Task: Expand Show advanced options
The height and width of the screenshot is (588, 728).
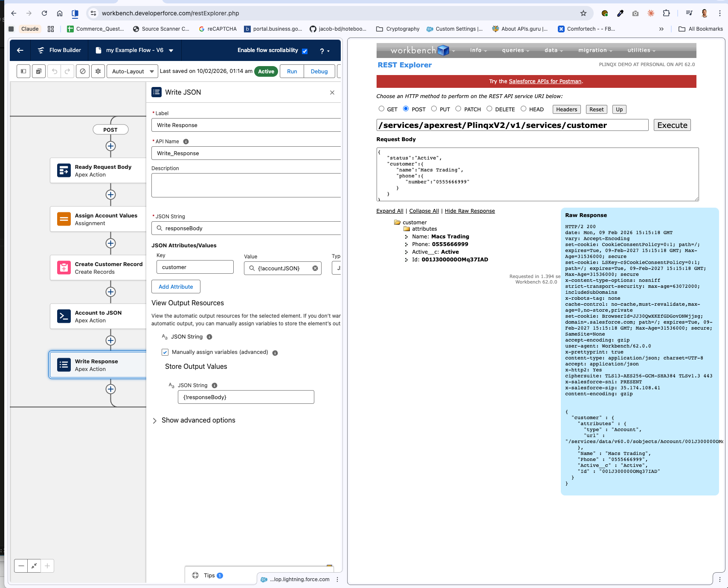Action: point(194,420)
